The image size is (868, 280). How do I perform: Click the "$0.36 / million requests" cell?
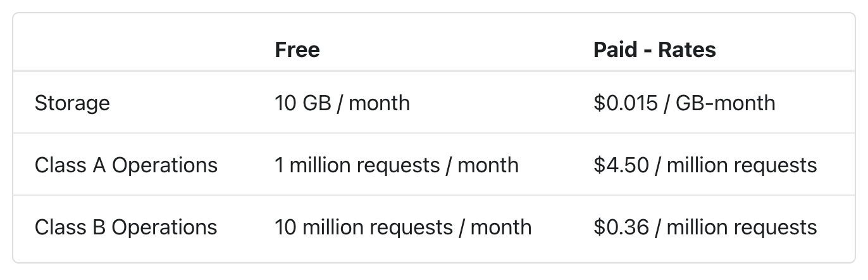point(705,227)
